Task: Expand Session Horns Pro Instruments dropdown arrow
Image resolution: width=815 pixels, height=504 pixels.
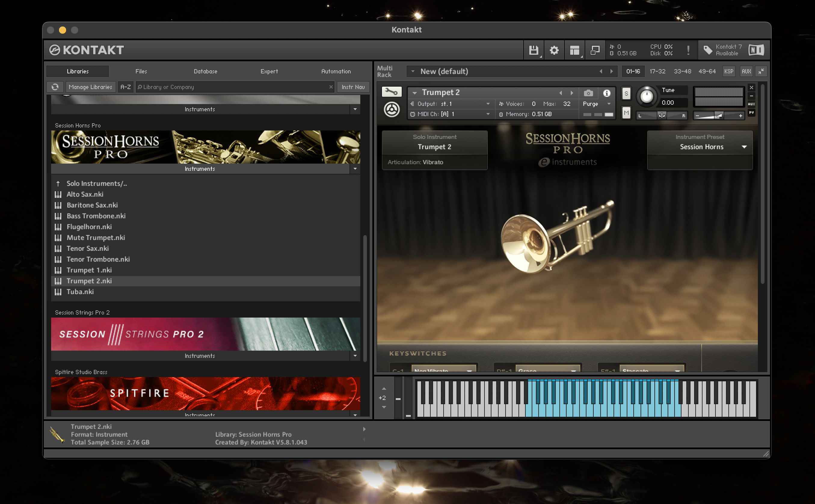Action: tap(355, 169)
